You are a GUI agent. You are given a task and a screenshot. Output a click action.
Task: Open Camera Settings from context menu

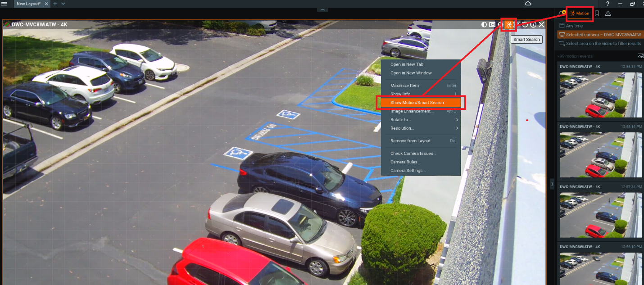pyautogui.click(x=408, y=171)
